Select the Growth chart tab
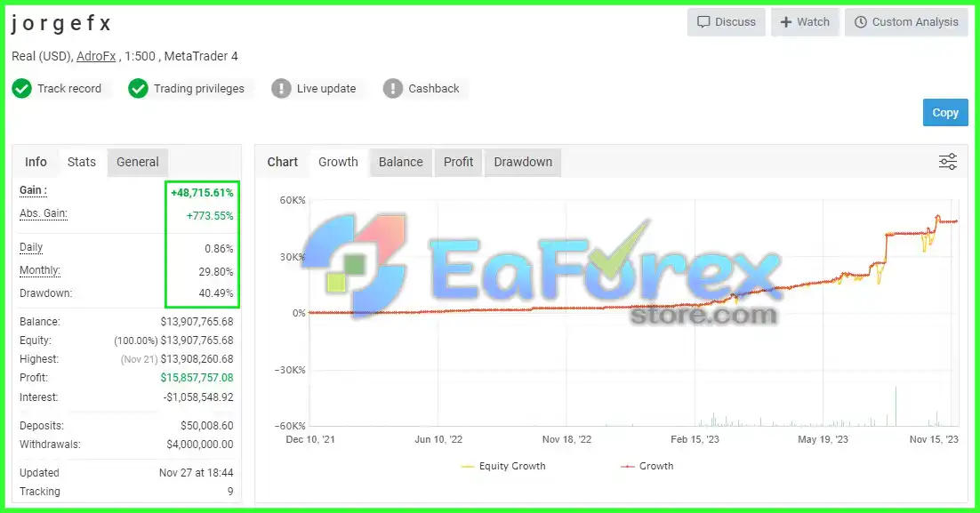The width and height of the screenshot is (980, 513). click(338, 162)
